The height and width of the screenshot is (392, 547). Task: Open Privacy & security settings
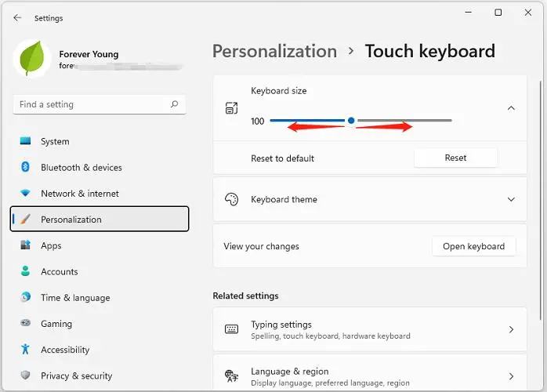click(100, 376)
